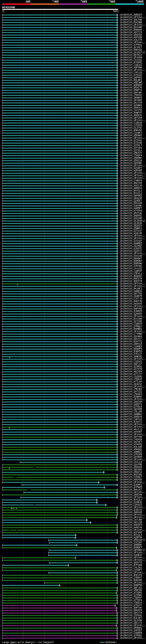Select label UniRef100_B6TE13
The height and width of the screenshot is (644, 146).
(x=131, y=55)
